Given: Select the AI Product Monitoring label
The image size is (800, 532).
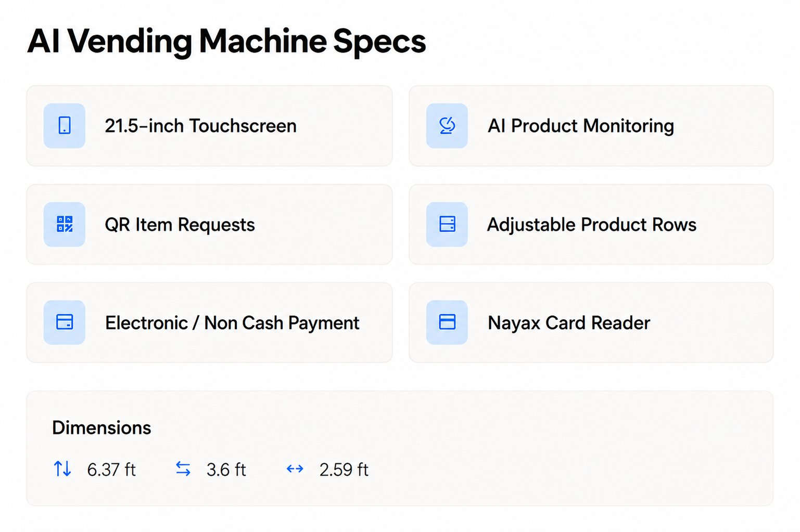Looking at the screenshot, I should pos(581,126).
